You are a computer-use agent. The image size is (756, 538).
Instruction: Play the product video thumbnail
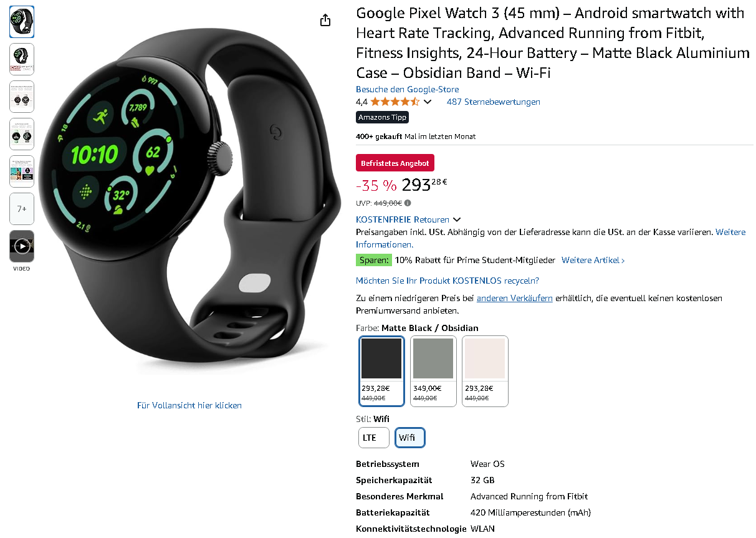22,246
